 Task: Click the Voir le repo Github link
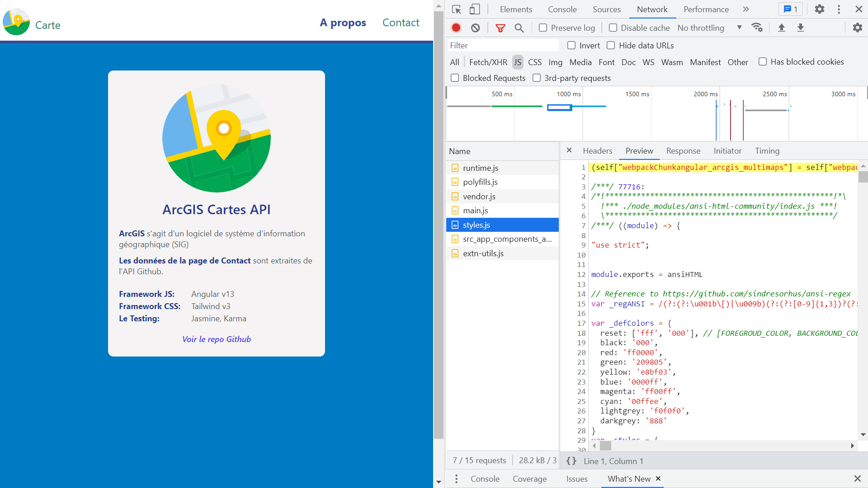click(x=217, y=339)
